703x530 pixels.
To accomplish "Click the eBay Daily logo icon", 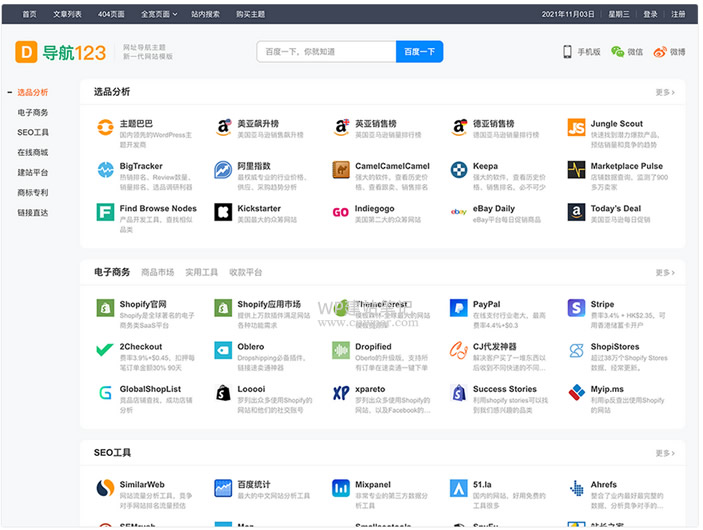I will pos(459,212).
